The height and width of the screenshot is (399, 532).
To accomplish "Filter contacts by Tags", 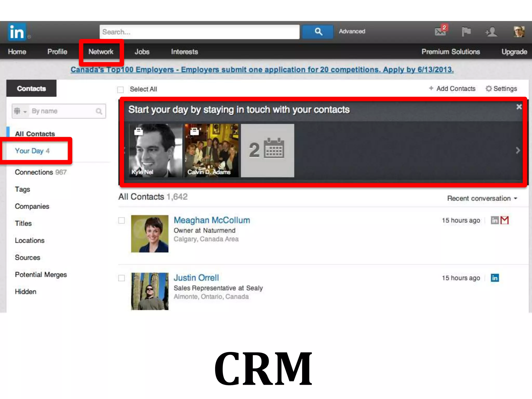I will [x=23, y=189].
